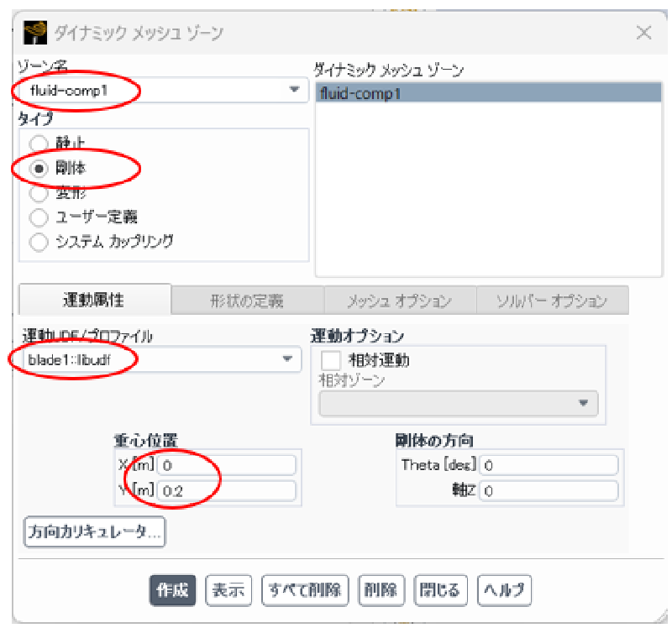Switch to the 運動属性 tab

pyautogui.click(x=94, y=300)
